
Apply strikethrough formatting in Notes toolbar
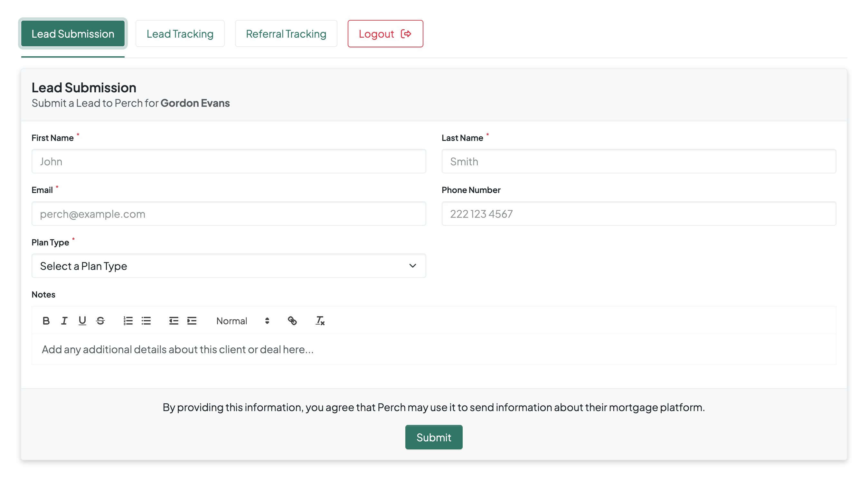click(x=100, y=320)
